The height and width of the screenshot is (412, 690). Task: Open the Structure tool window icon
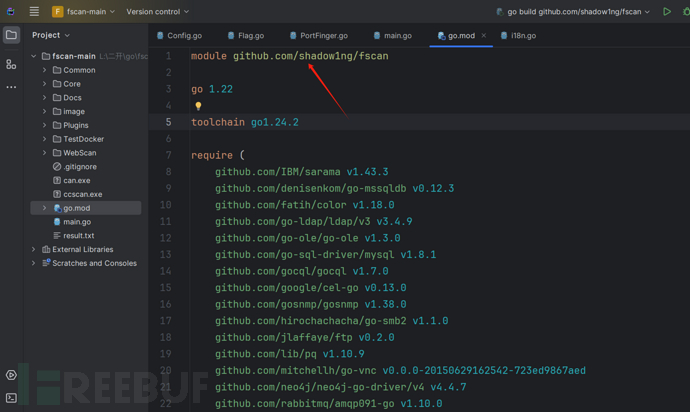tap(11, 64)
